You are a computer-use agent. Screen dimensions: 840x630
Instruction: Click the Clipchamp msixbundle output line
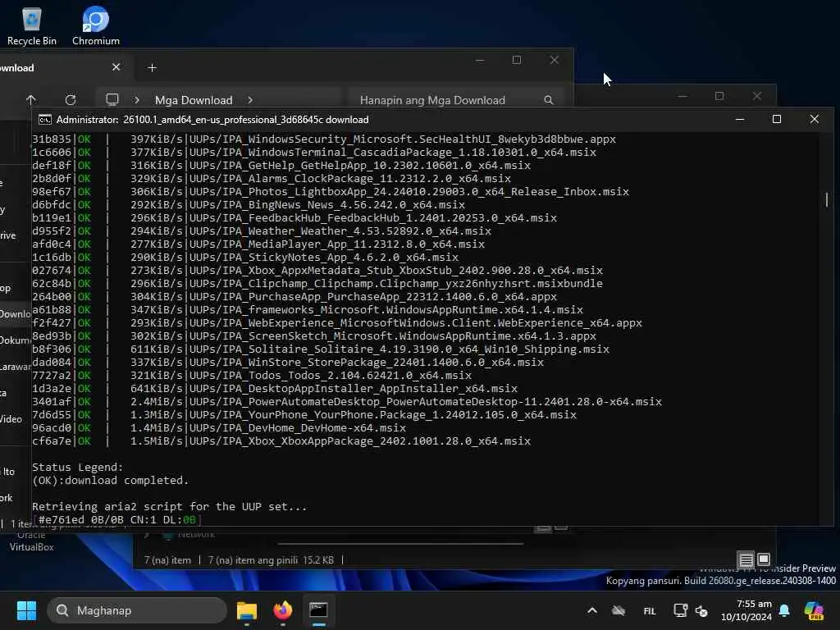click(x=317, y=283)
